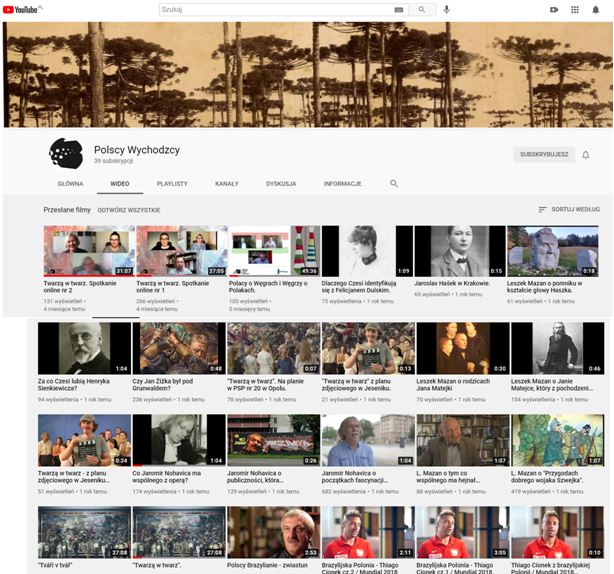Open the on-screen keyboard icon in search box

click(x=399, y=9)
